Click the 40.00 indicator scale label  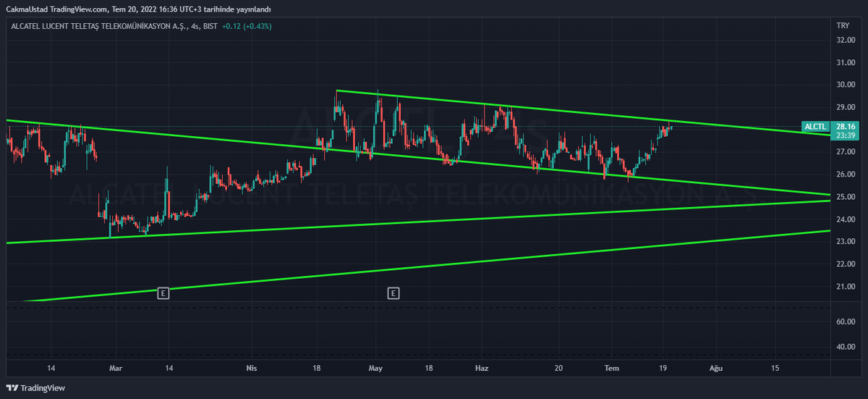(845, 346)
